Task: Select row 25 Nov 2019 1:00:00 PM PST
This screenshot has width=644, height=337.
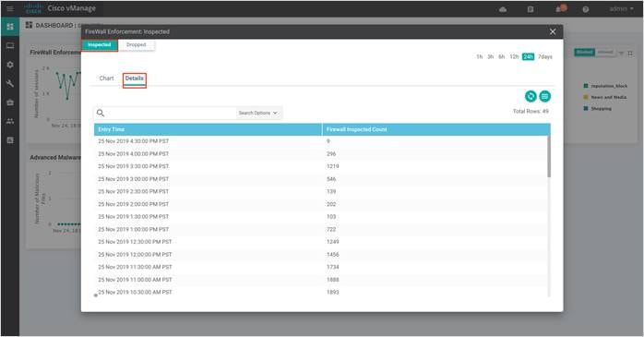Action: click(321, 229)
